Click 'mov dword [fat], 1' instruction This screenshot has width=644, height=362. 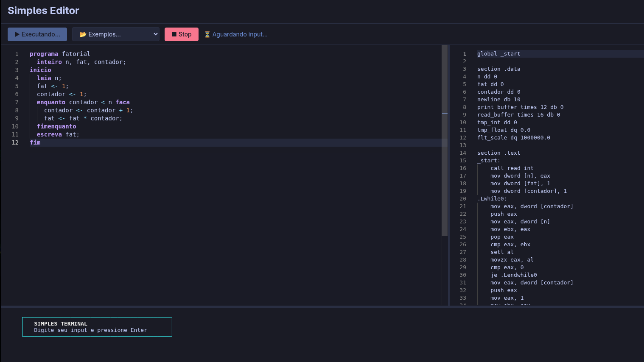pos(520,184)
